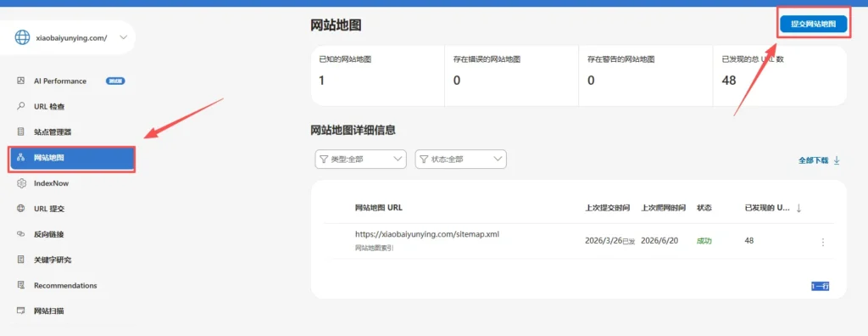Open the 状态:全部 filter dropdown

[x=460, y=160]
